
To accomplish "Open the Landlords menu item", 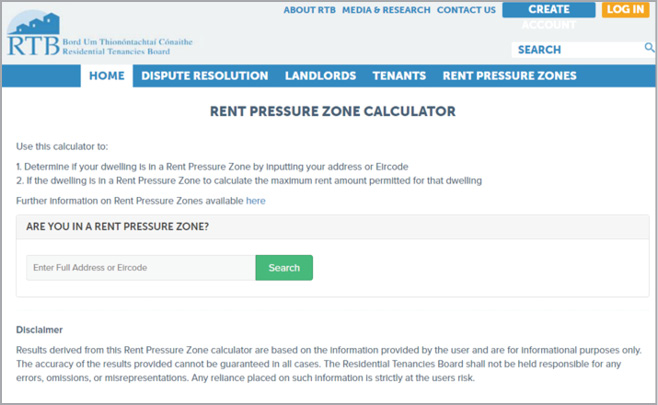I will (321, 76).
